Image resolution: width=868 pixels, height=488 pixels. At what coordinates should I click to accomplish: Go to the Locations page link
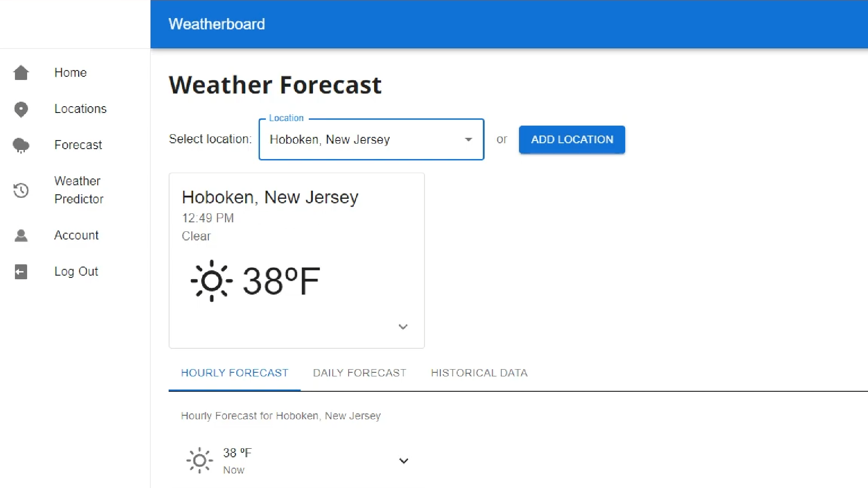click(80, 109)
